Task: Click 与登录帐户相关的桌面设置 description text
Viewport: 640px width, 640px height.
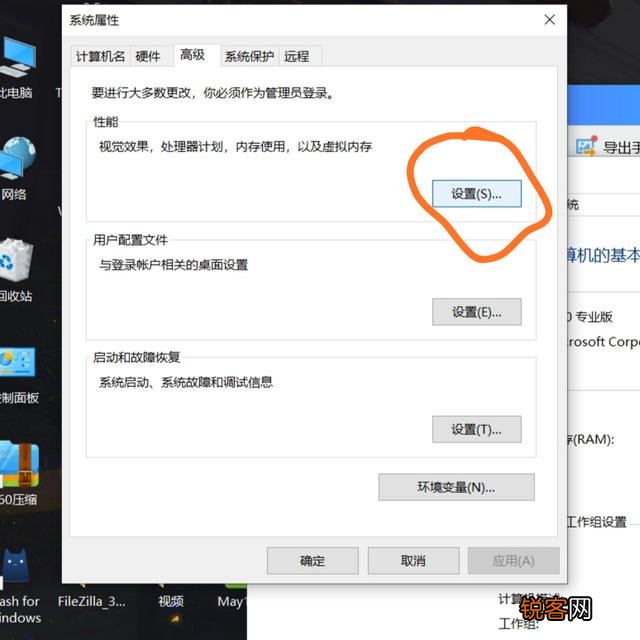Action: tap(173, 264)
